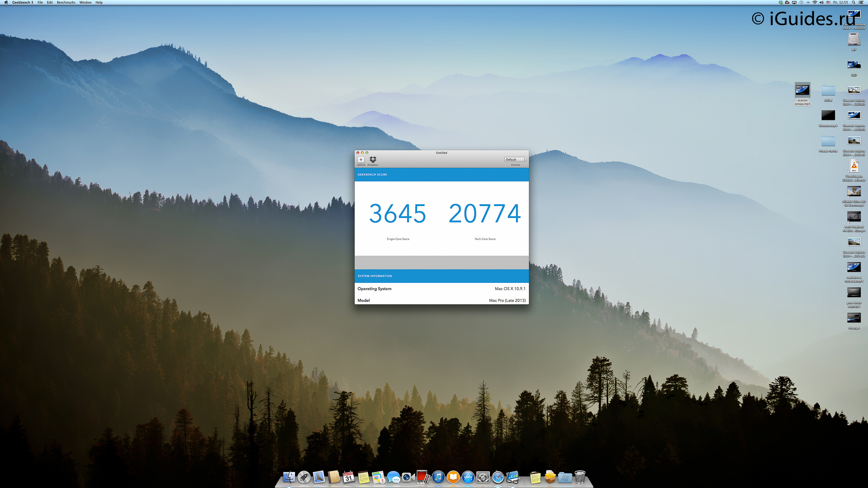This screenshot has width=868, height=488.
Task: Click the Spotlight search icon
Action: [853, 2]
